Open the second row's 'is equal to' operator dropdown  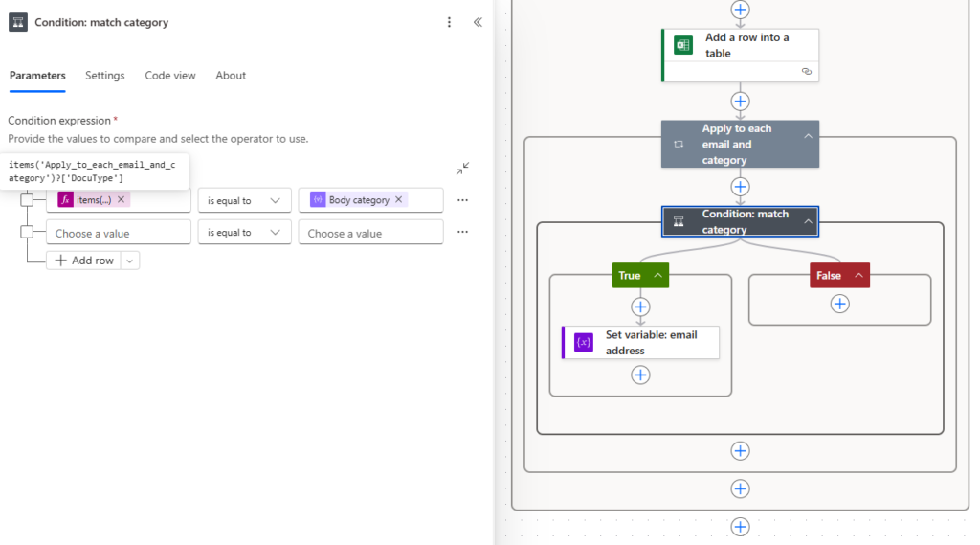click(x=244, y=232)
